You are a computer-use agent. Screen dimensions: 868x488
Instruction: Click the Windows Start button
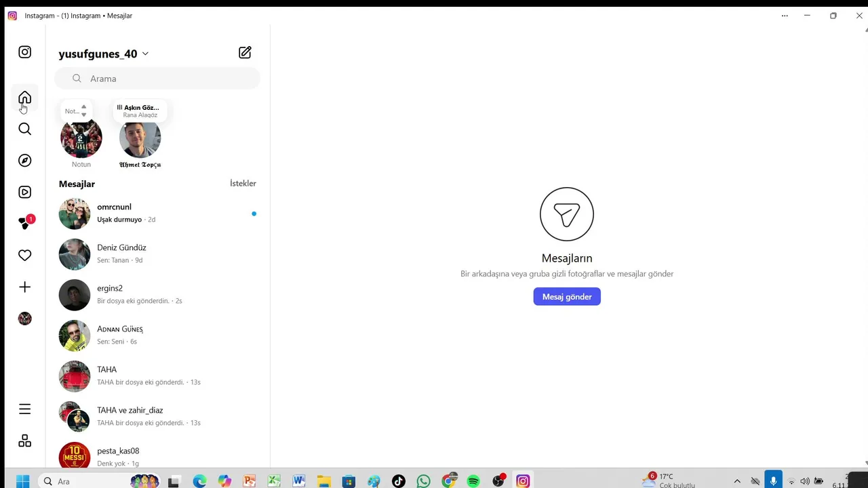tap(22, 481)
